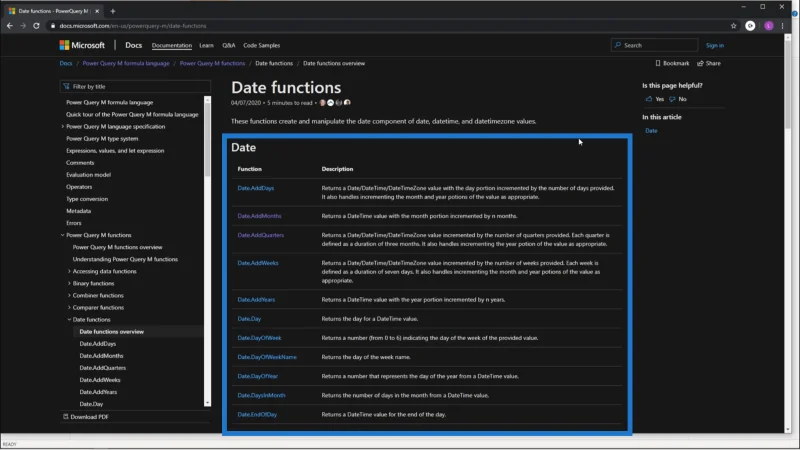Click the Search box in Docs header

click(655, 45)
